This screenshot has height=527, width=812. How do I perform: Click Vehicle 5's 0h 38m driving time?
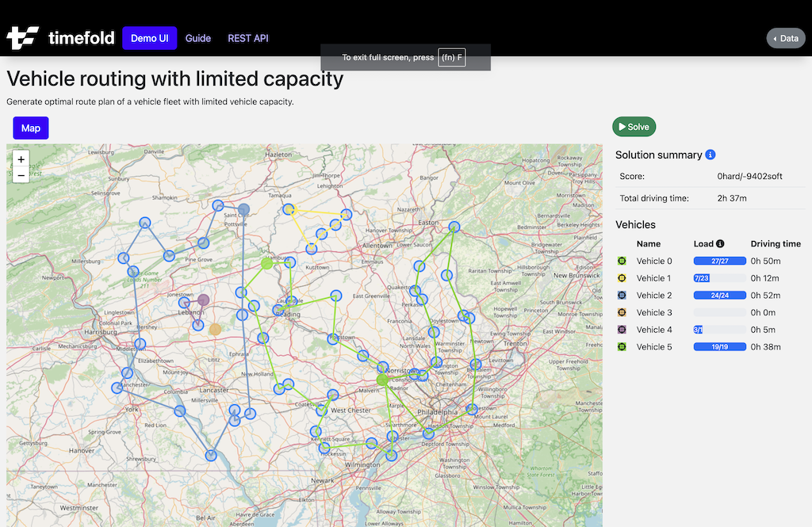tap(765, 346)
